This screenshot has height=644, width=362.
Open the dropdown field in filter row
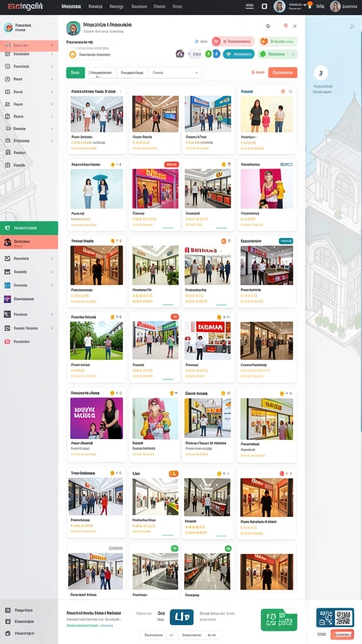[175, 73]
